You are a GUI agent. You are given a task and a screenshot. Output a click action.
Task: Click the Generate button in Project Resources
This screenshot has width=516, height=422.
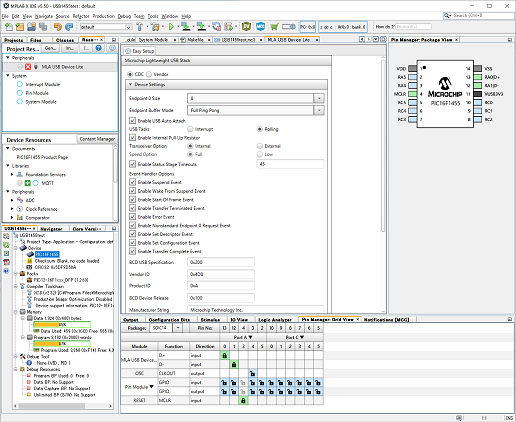coord(50,48)
